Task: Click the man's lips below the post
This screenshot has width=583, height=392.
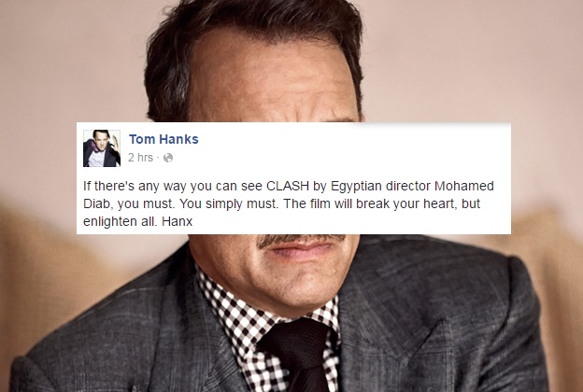Action: (x=301, y=249)
